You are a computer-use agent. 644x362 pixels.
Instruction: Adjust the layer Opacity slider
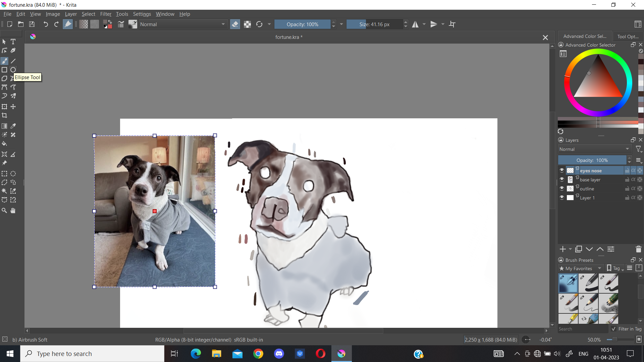[x=592, y=160]
